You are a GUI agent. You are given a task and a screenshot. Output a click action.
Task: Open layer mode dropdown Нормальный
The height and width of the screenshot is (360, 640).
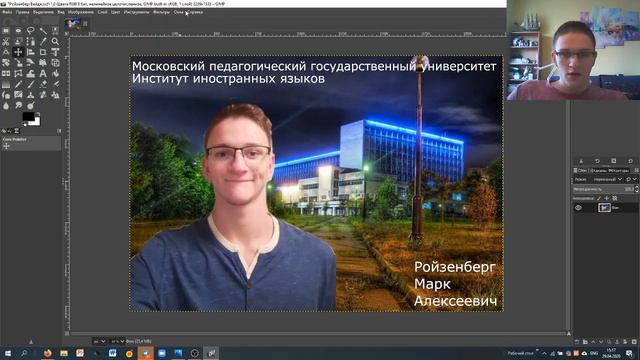608,180
